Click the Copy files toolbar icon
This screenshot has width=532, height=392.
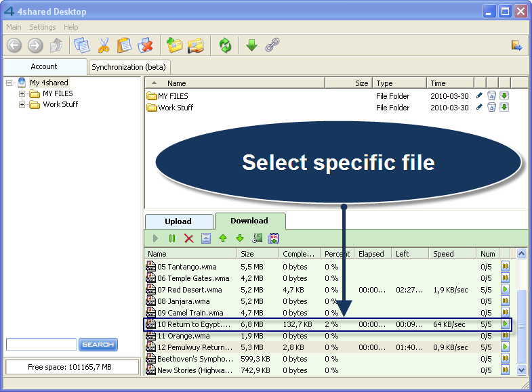click(x=82, y=45)
